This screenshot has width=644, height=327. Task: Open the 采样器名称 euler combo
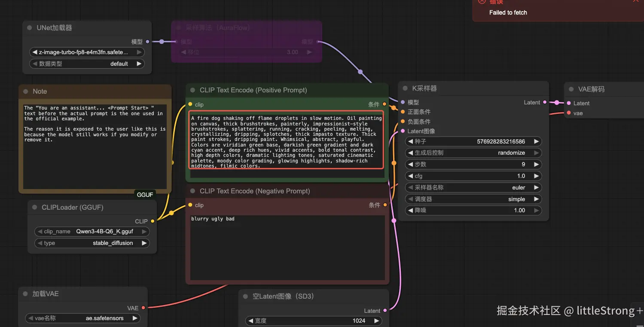[473, 187]
